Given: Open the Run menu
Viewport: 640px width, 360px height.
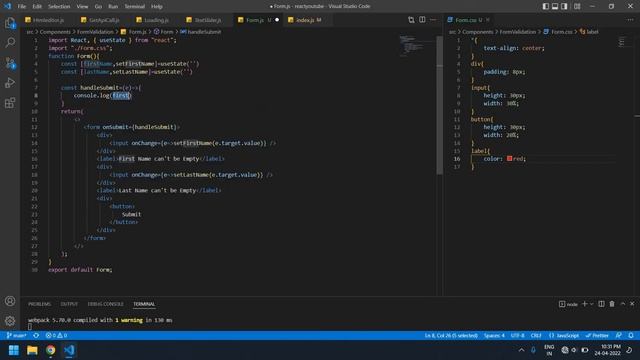Looking at the screenshot, I should tap(113, 7).
